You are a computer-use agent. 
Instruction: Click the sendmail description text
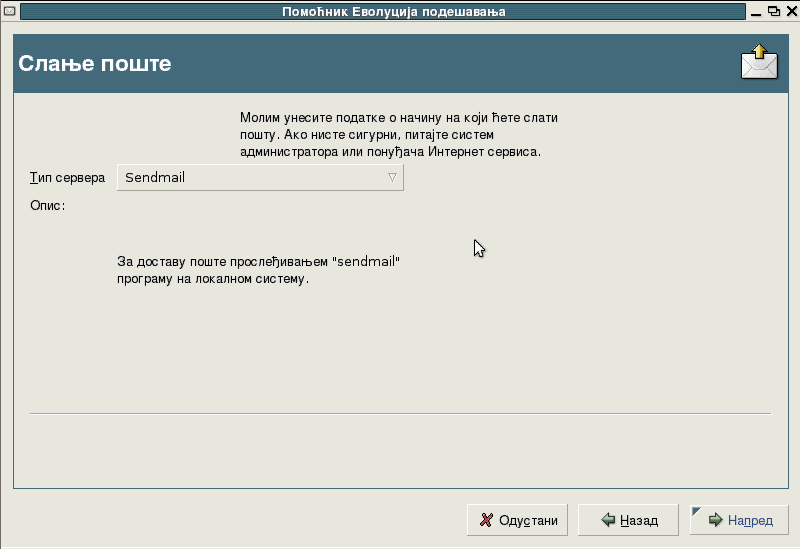click(x=258, y=270)
